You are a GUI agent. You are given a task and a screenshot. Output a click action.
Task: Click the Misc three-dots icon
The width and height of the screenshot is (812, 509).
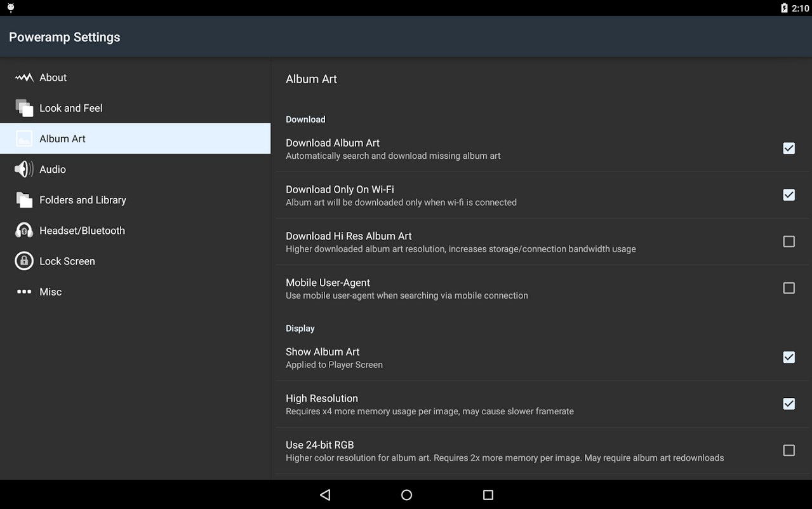24,292
